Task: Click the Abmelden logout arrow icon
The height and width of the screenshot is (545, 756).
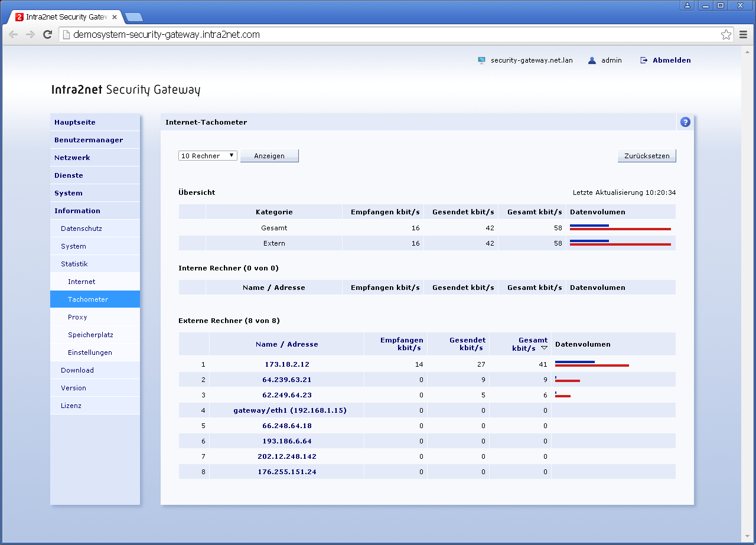Action: tap(644, 60)
